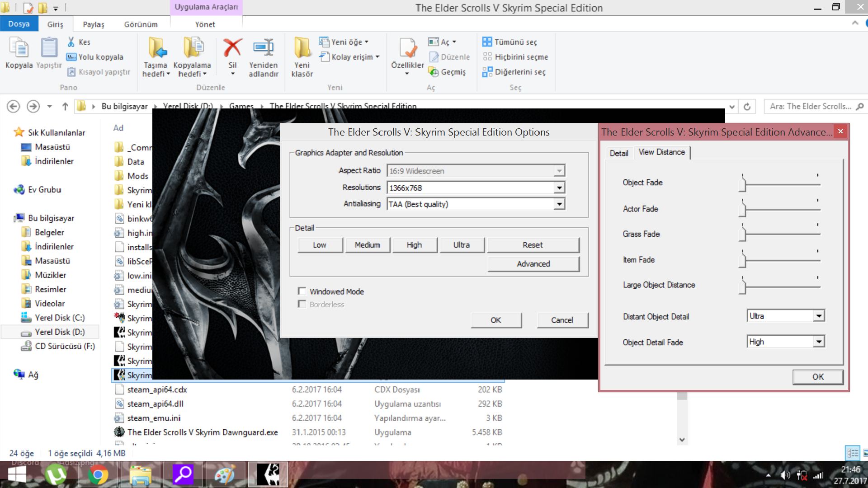The image size is (868, 488).
Task: Click the Yapıştır (paste) ribbon icon
Action: 49,47
